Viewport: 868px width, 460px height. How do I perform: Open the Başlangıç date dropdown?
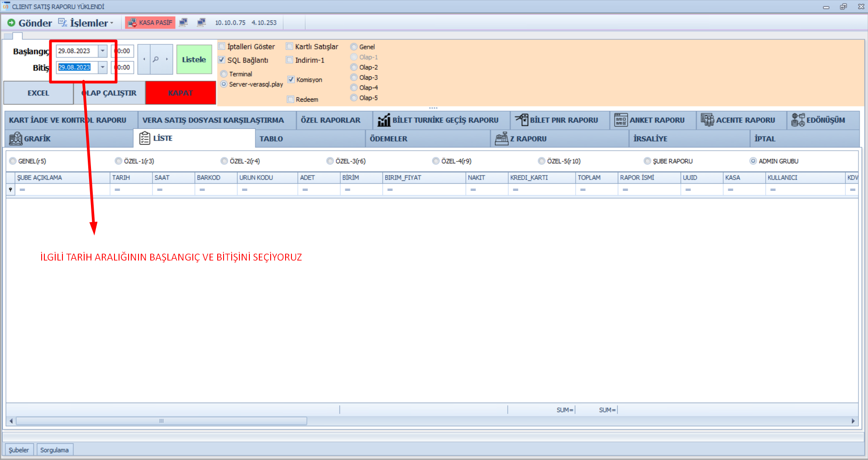click(x=103, y=51)
